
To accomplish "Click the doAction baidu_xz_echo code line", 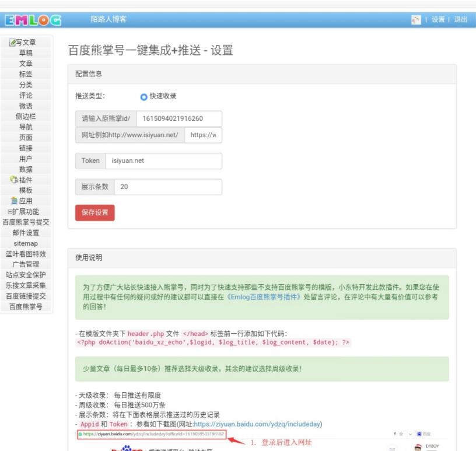I will [x=213, y=342].
